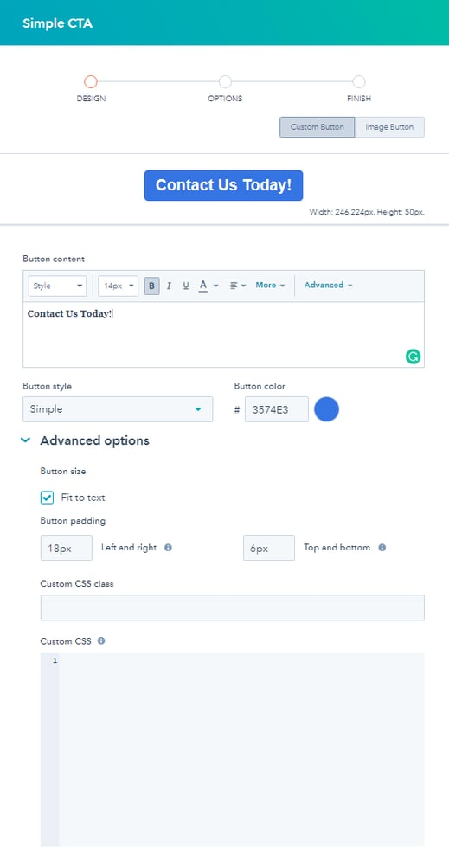Open the Style dropdown in editor toolbar

point(58,286)
